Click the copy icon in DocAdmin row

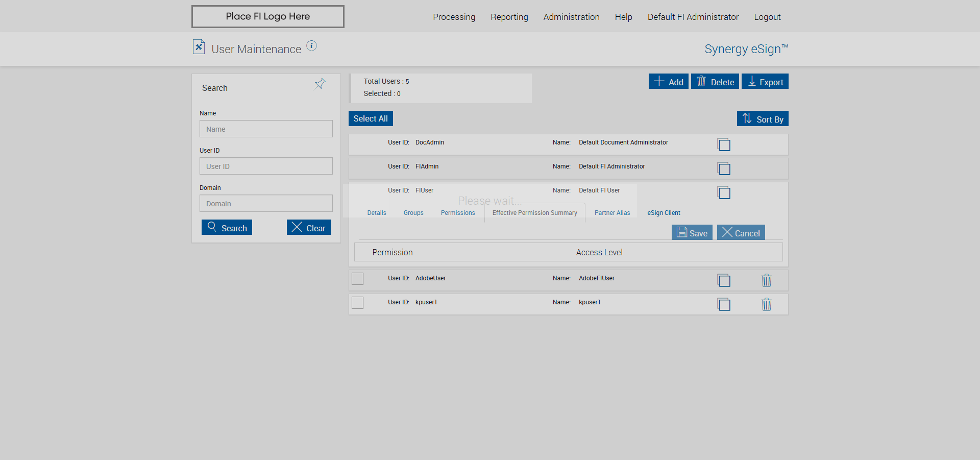(x=724, y=144)
